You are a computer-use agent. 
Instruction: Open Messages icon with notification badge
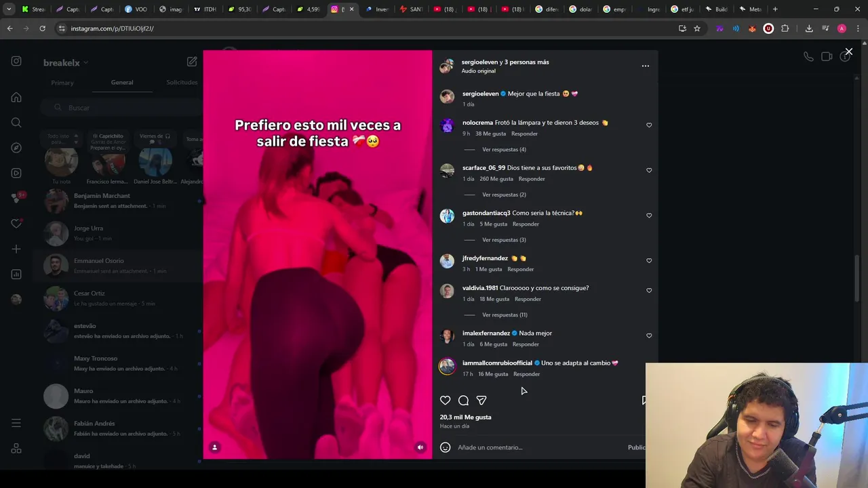(17, 198)
